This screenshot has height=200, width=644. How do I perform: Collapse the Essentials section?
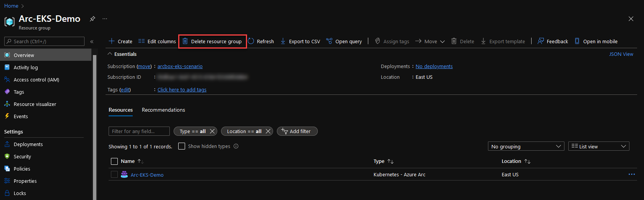click(x=110, y=54)
